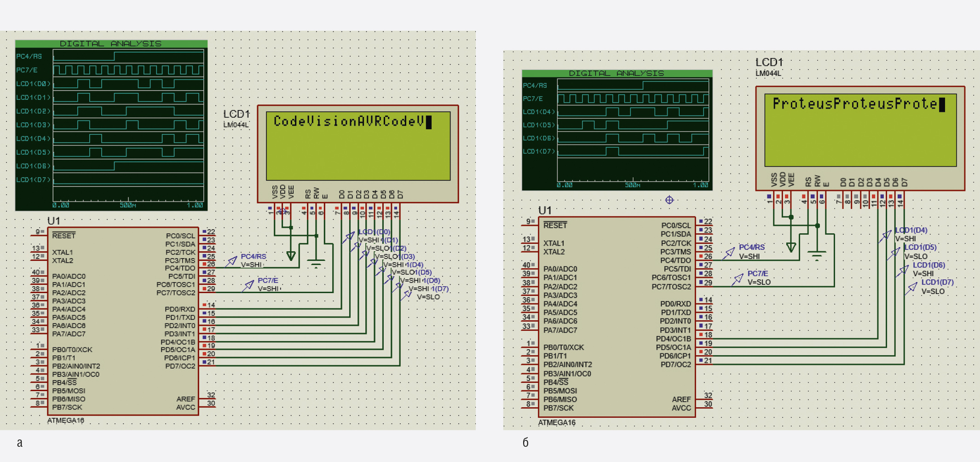This screenshot has height=462, width=980.
Task: Click the PD7/OC2 pin label in schematic a
Action: (180, 366)
